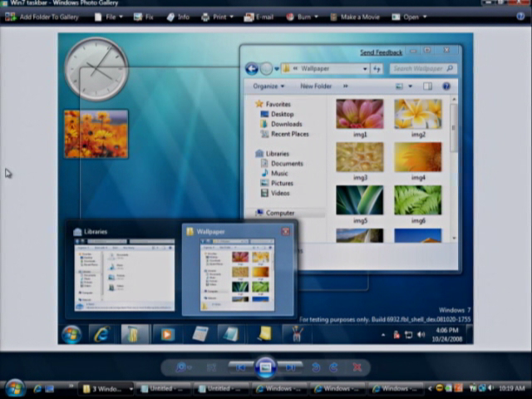The image size is (532, 399).
Task: Click the Libraries taskbar preview thumbnail
Action: (x=124, y=274)
